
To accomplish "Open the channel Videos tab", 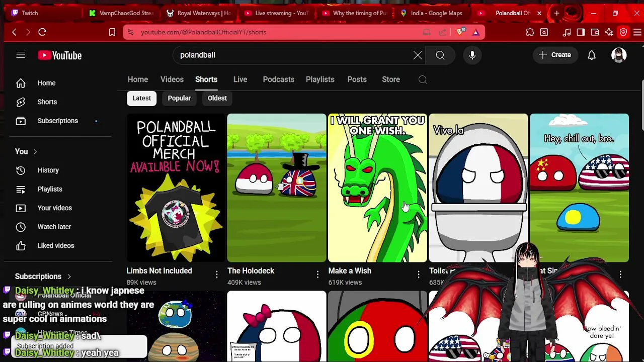I will [x=172, y=79].
